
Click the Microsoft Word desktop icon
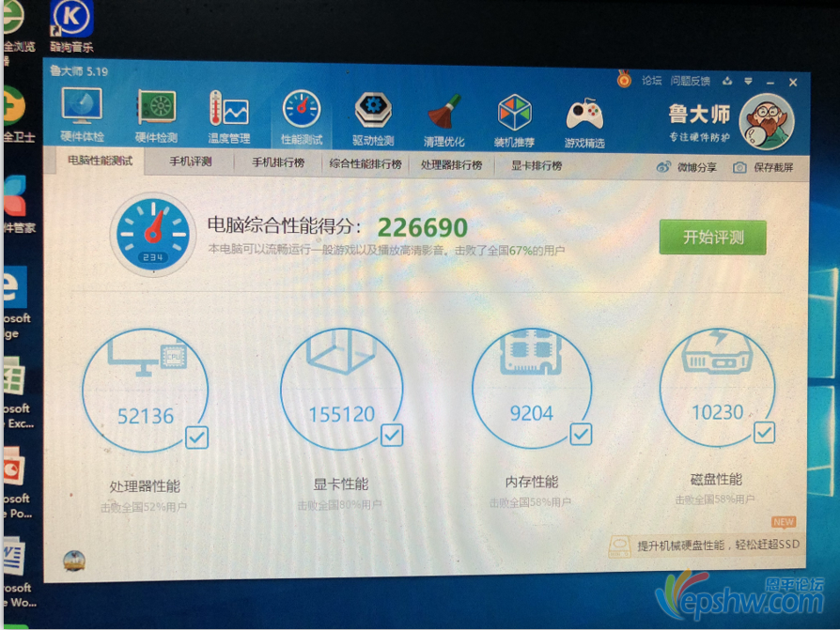pos(18,573)
